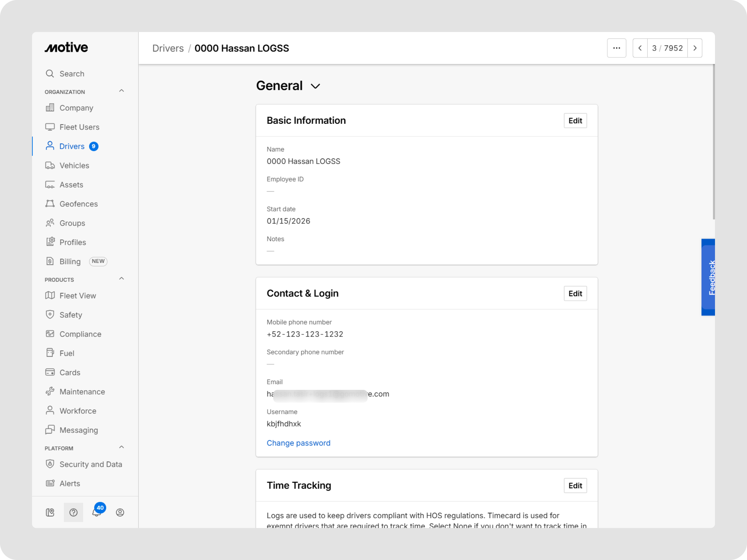Open more options ellipsis button
The image size is (747, 560).
[x=616, y=48]
